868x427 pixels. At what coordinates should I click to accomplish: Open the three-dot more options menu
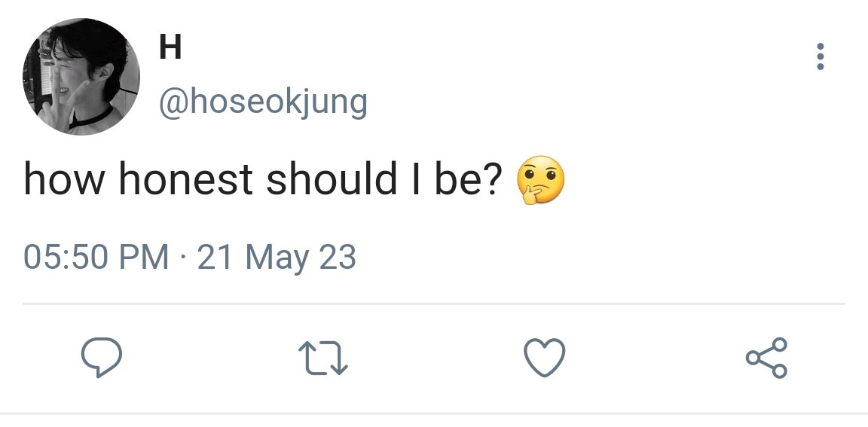click(x=821, y=56)
